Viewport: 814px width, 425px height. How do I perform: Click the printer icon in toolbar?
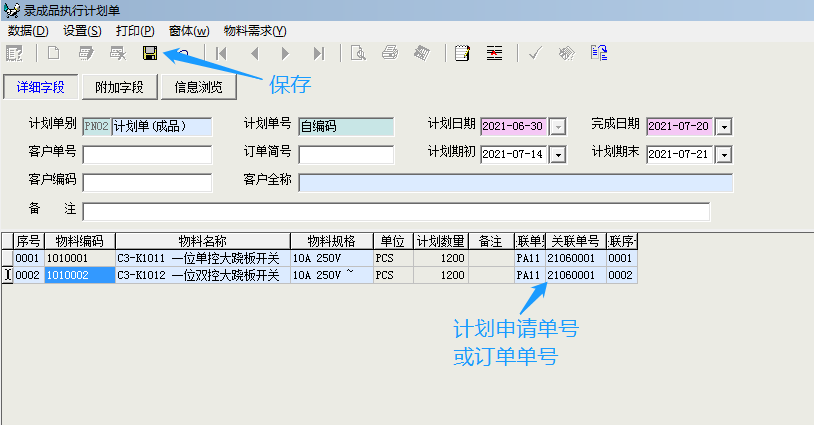390,53
